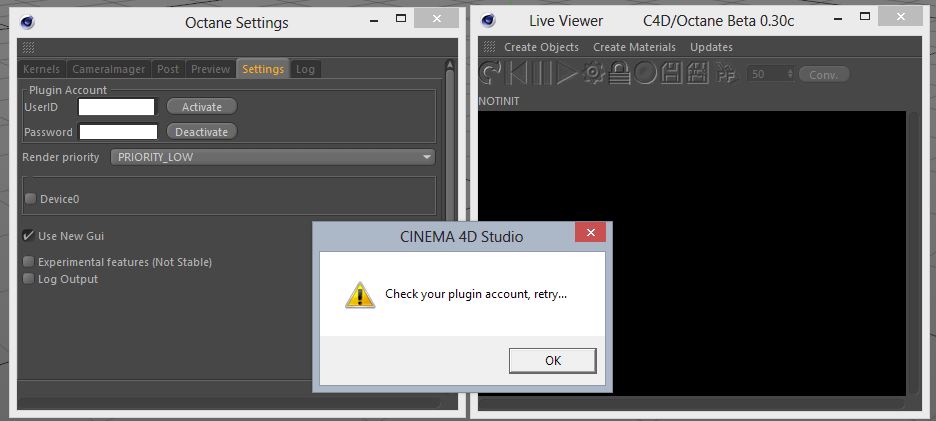Click the sphere icon in Live Viewer toolbar
Viewport: 936px width, 421px height.
645,73
